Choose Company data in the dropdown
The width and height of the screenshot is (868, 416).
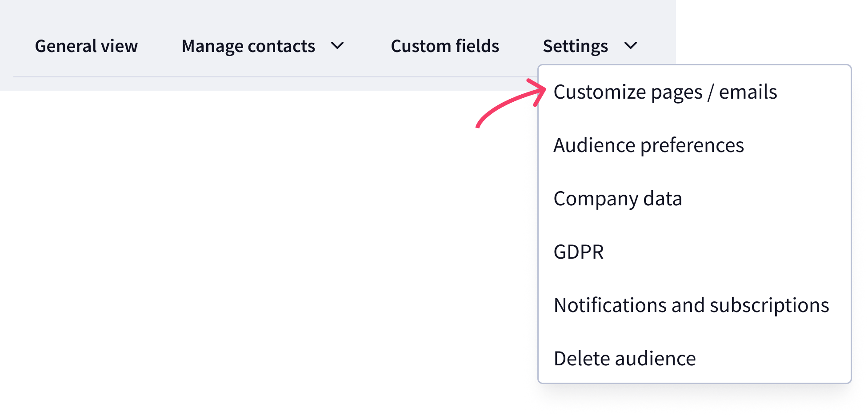click(618, 199)
